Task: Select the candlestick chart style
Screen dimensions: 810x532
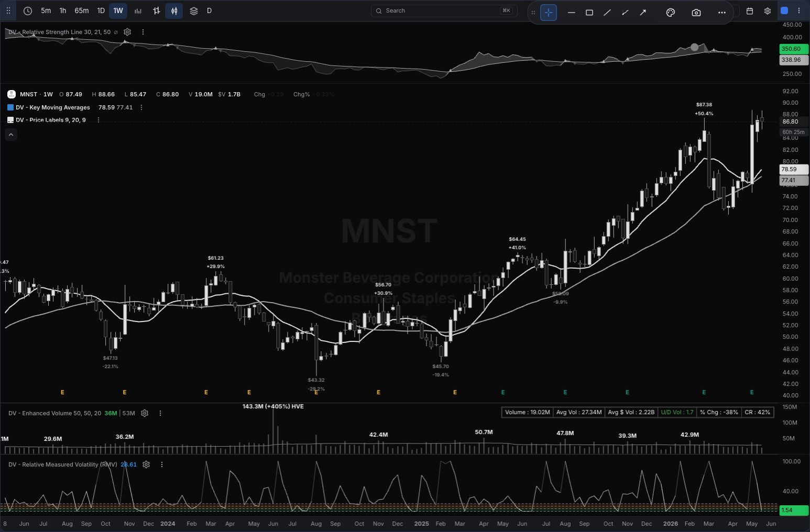Action: [174, 10]
